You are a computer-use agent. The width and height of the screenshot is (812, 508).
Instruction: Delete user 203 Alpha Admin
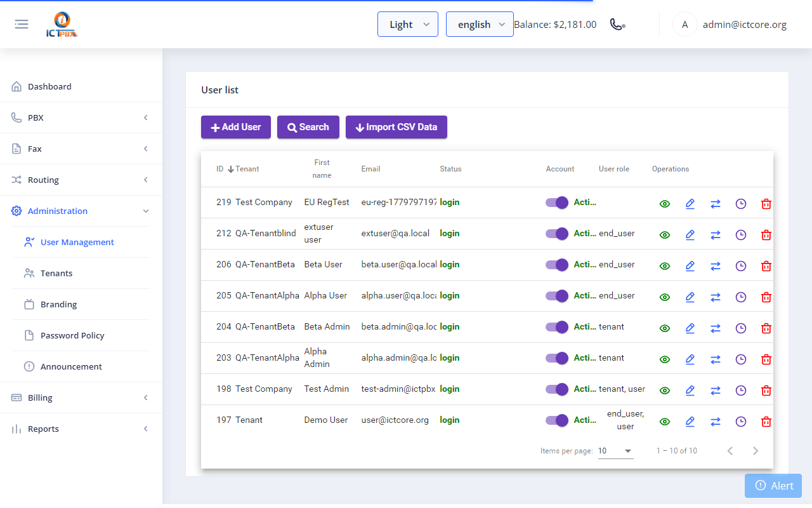pos(766,359)
